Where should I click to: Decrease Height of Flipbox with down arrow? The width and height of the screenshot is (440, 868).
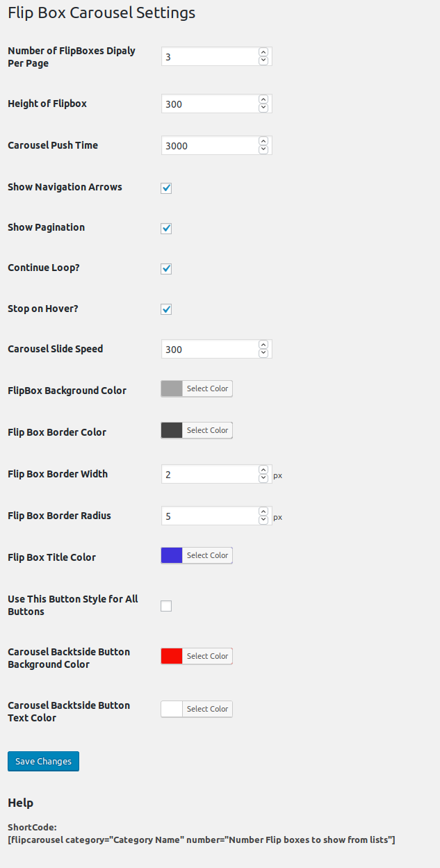[x=263, y=108]
